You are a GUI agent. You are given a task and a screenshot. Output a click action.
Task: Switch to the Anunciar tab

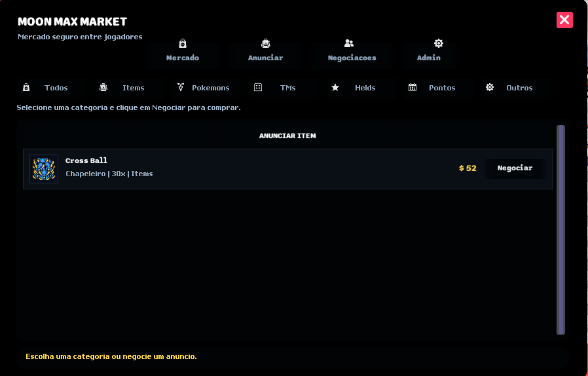pos(265,56)
